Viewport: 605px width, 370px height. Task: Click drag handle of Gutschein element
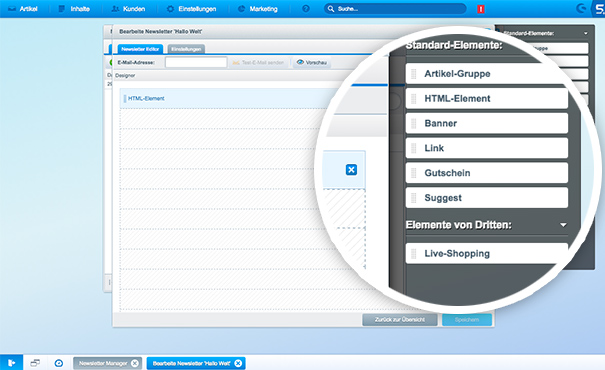coord(414,173)
